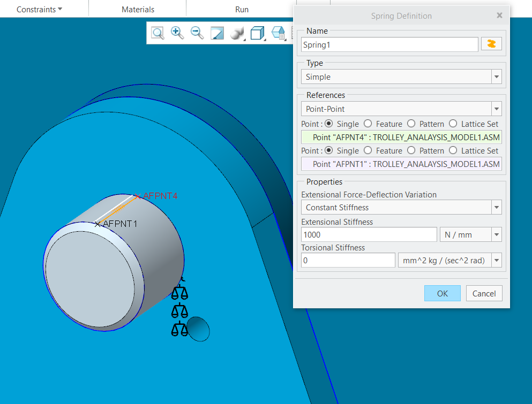Open the References Point-Point dropdown

click(496, 109)
